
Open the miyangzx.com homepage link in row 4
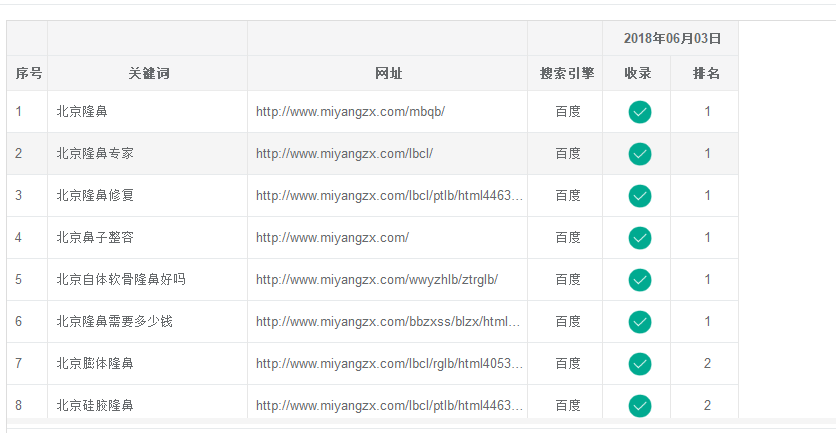pyautogui.click(x=332, y=238)
